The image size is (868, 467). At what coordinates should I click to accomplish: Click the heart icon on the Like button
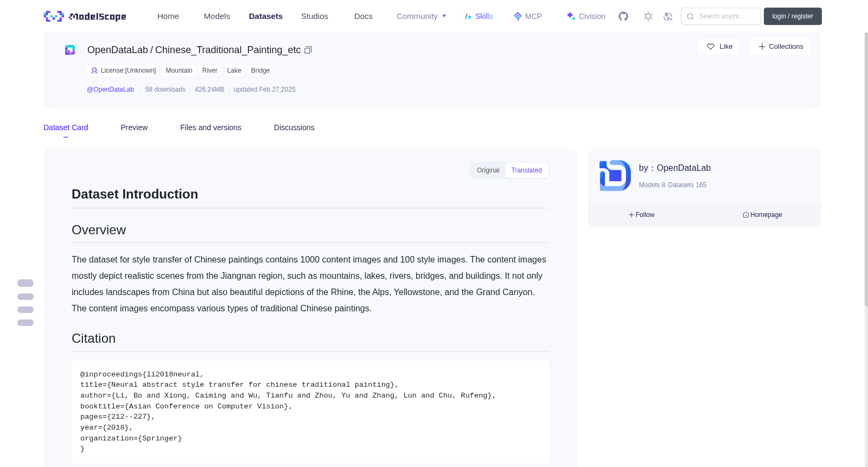coord(711,47)
